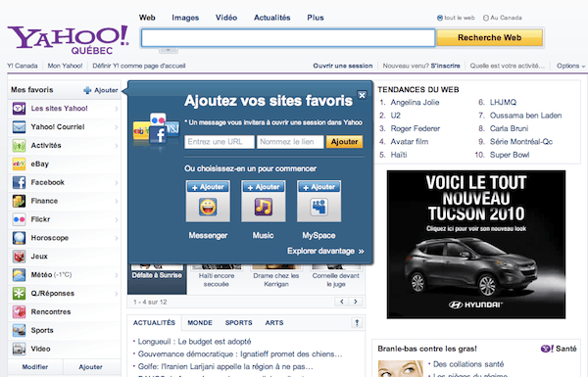This screenshot has height=377, width=588.
Task: Click the Facebook icon in the sidebar
Action: coord(20,182)
